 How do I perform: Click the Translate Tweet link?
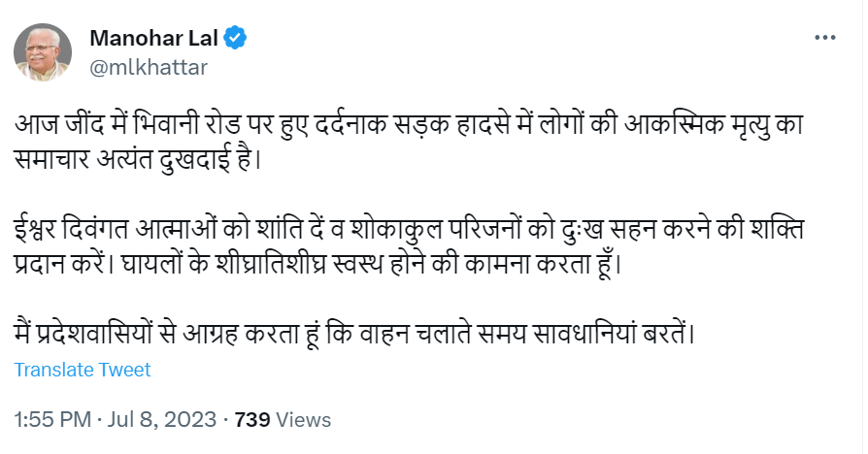pyautogui.click(x=83, y=370)
